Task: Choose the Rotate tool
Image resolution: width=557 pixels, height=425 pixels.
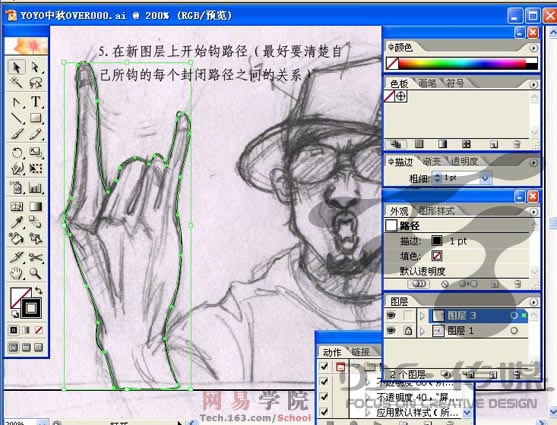Action: pyautogui.click(x=16, y=152)
